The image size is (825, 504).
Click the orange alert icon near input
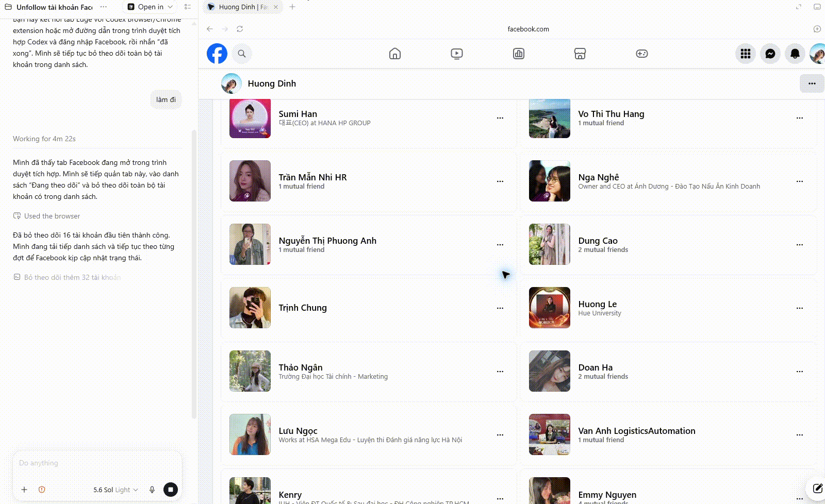(42, 490)
